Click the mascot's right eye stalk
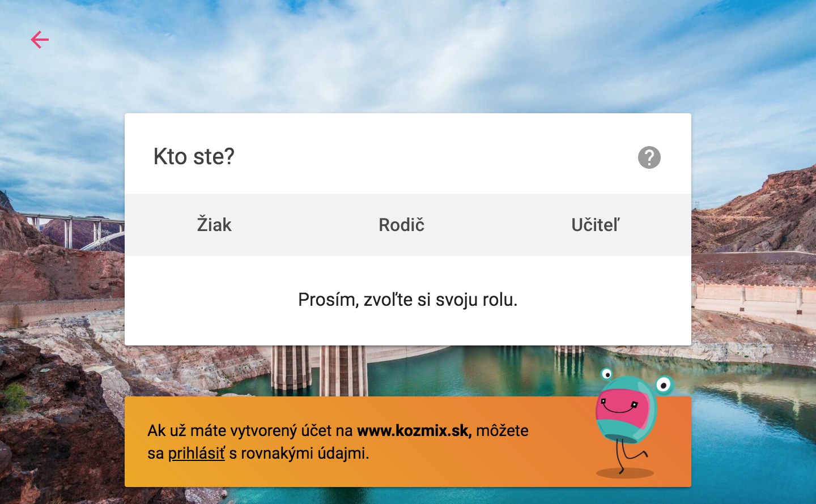This screenshot has height=504, width=816. click(x=664, y=385)
